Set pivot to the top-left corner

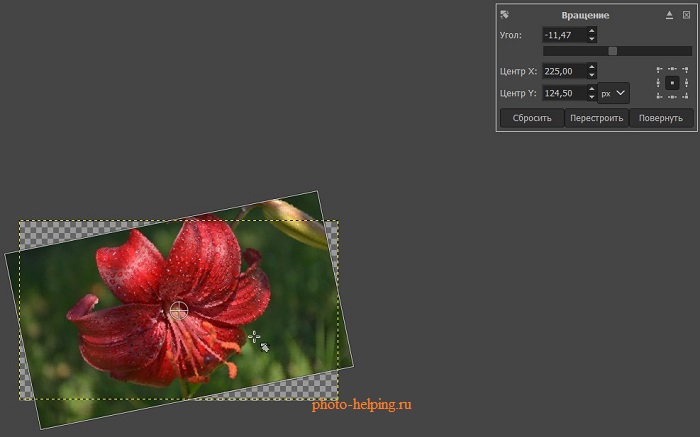pyautogui.click(x=659, y=69)
